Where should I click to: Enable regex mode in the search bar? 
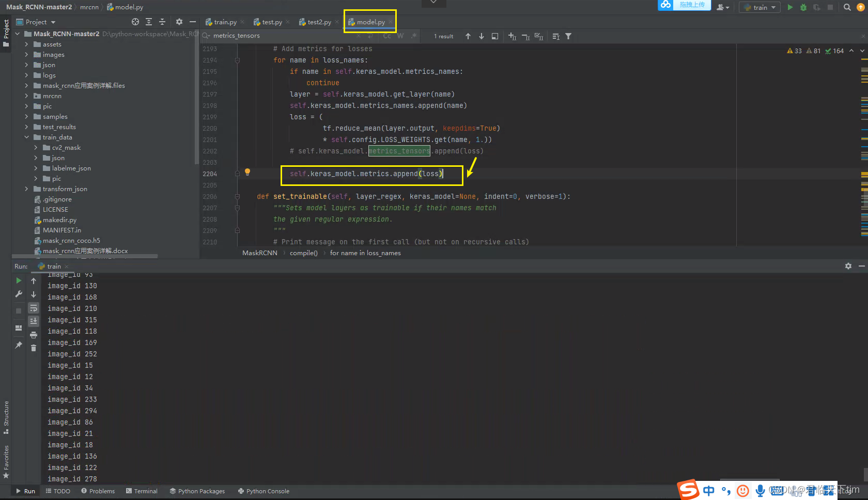413,36
